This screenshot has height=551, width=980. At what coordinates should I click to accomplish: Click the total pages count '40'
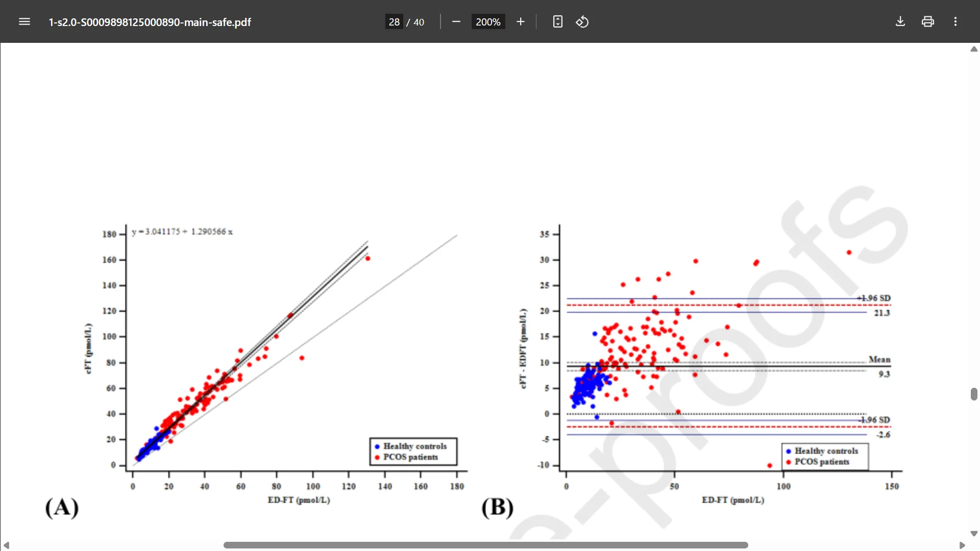point(419,22)
